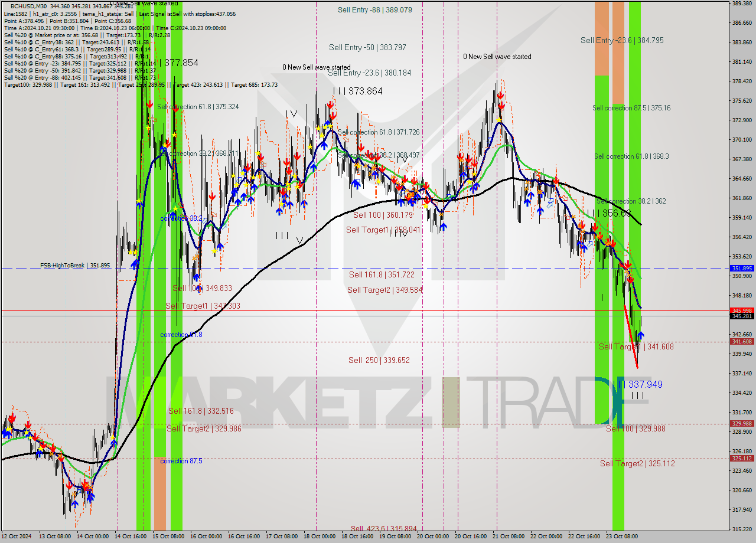The height and width of the screenshot is (543, 756).
Task: Select the 325.112 price axis tag
Action: (x=742, y=458)
